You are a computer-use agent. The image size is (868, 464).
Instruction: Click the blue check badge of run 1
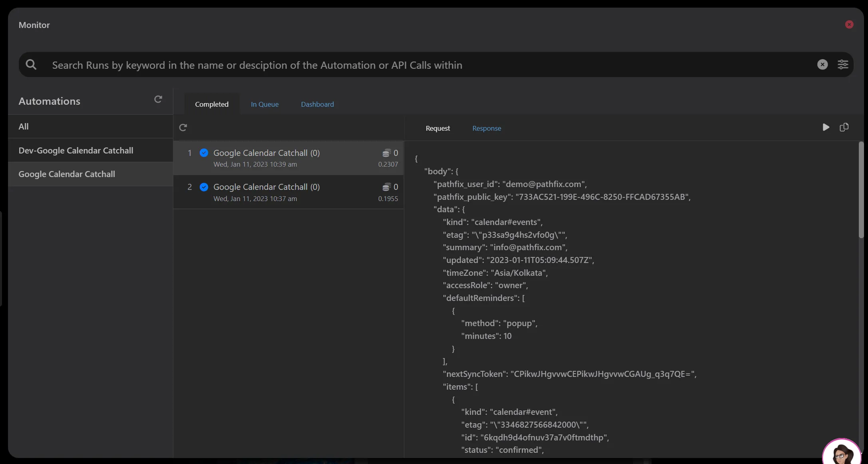point(204,153)
